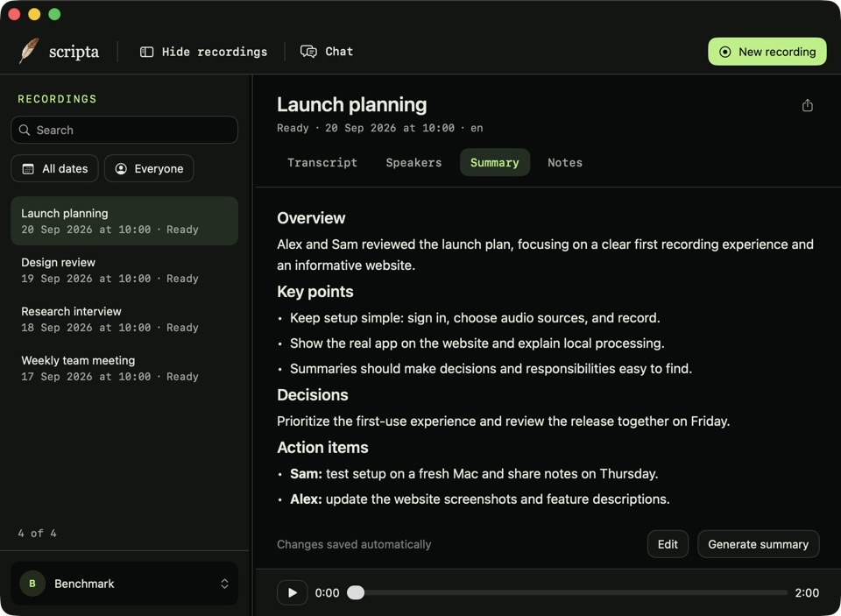Screen dimensions: 841x616
Task: Switch to the Transcript tab
Action: click(322, 163)
